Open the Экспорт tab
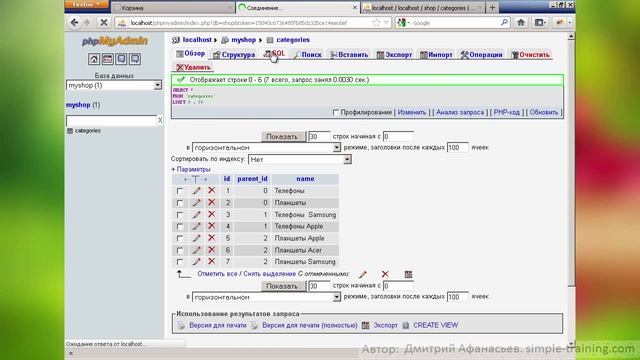Image resolution: width=640 pixels, height=360 pixels. coord(394,55)
